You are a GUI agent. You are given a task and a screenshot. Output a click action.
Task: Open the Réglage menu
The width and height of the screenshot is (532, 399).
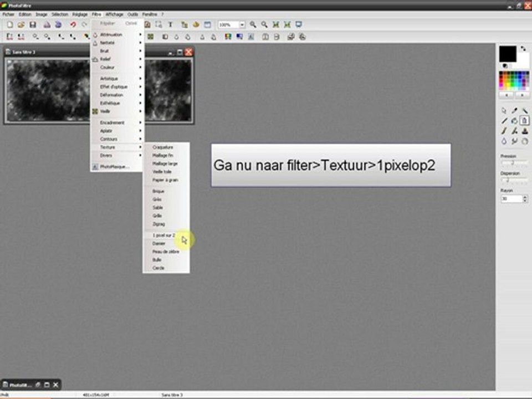[x=80, y=14]
